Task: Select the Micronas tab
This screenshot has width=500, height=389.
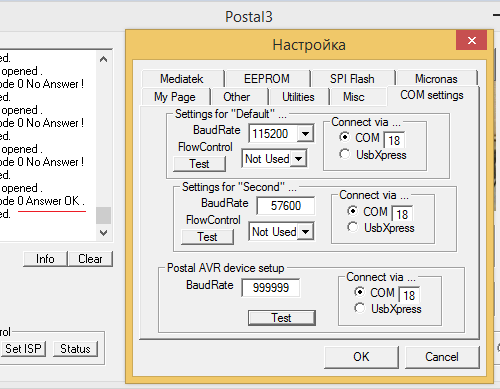Action: click(x=436, y=79)
